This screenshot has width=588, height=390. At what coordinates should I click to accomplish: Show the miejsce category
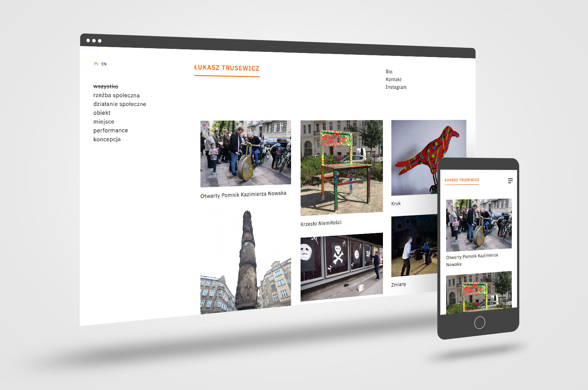tap(104, 122)
